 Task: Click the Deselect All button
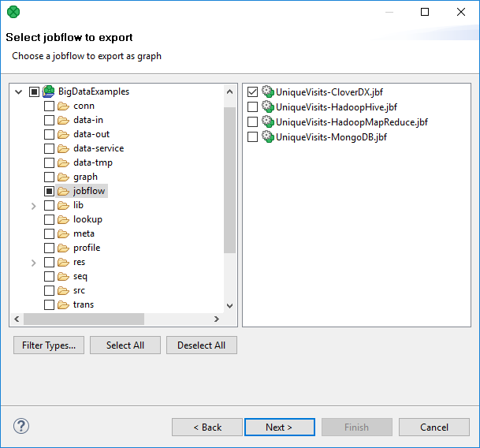(x=201, y=345)
